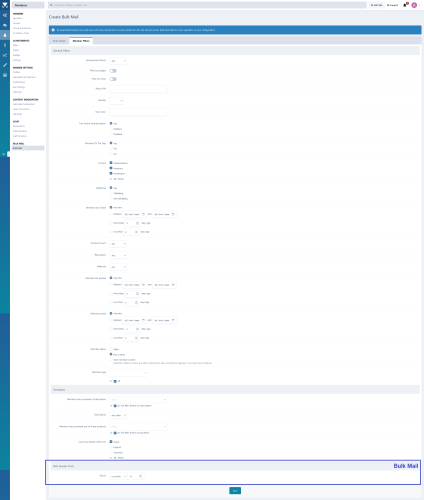Open the Achievement Rank dropdown
The height and width of the screenshot is (500, 424).
coord(118,61)
